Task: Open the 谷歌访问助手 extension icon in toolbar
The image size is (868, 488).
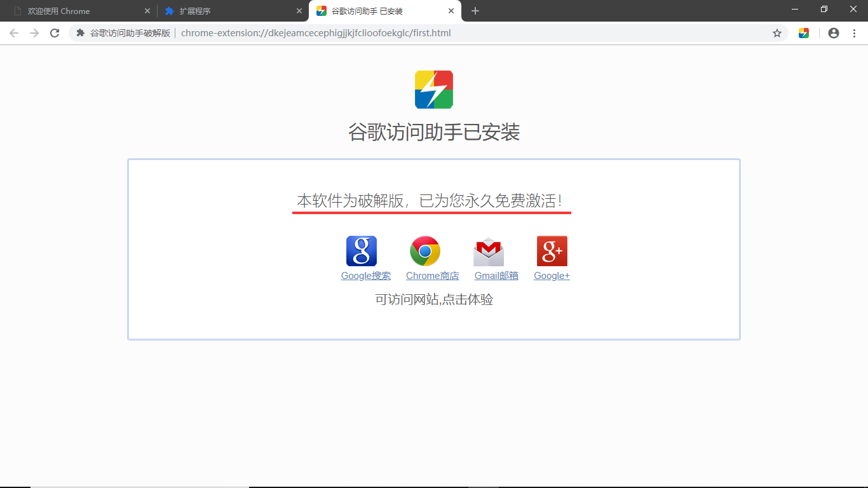Action: point(804,33)
